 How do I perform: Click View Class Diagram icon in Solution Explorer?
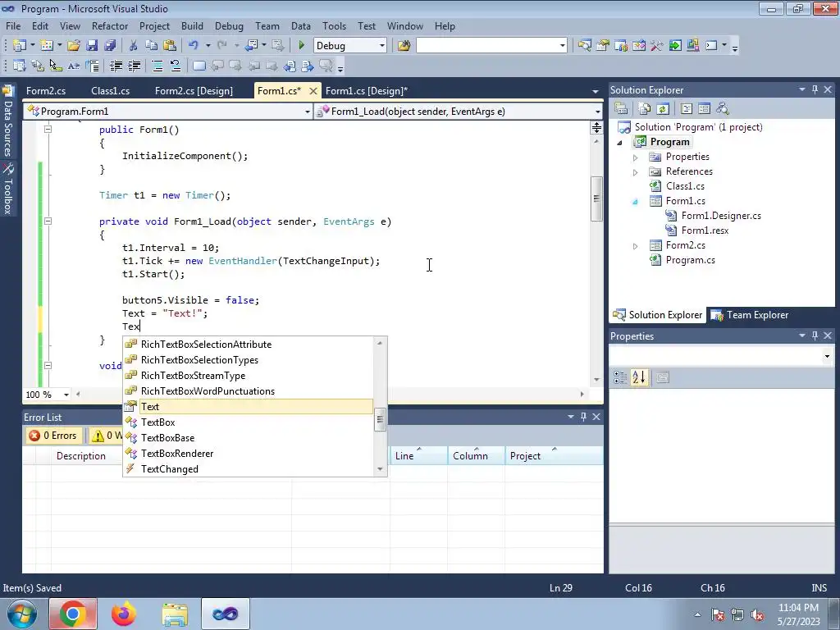(722, 109)
